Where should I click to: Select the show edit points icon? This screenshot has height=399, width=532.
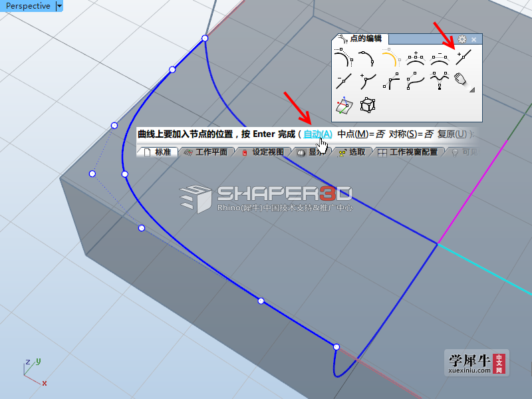[367, 58]
